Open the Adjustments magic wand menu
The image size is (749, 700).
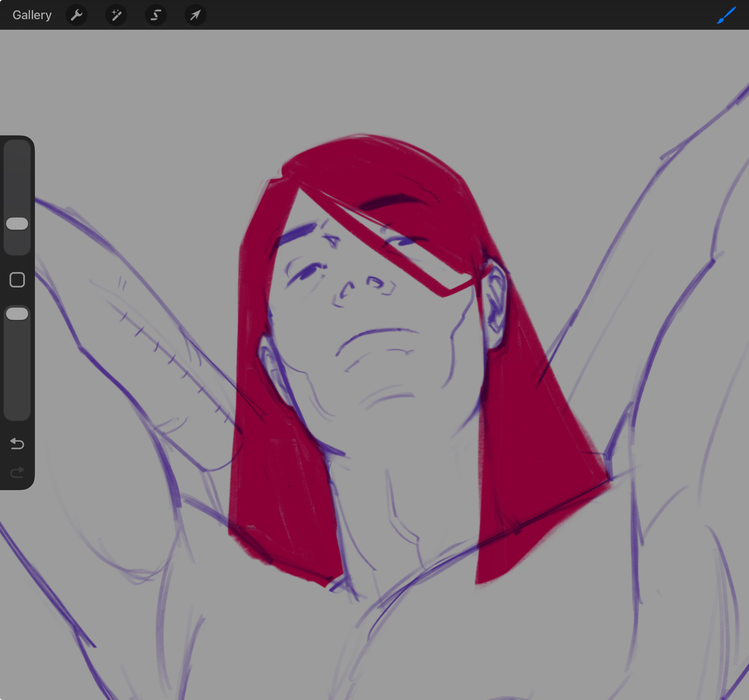click(116, 15)
